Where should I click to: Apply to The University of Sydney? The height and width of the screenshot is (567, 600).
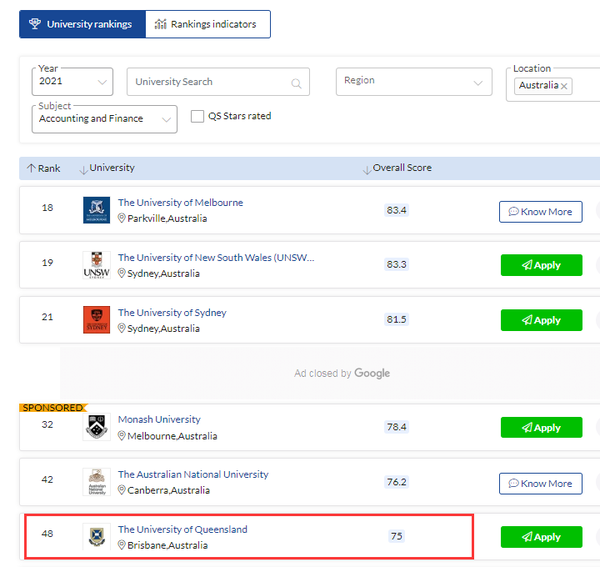pos(541,320)
